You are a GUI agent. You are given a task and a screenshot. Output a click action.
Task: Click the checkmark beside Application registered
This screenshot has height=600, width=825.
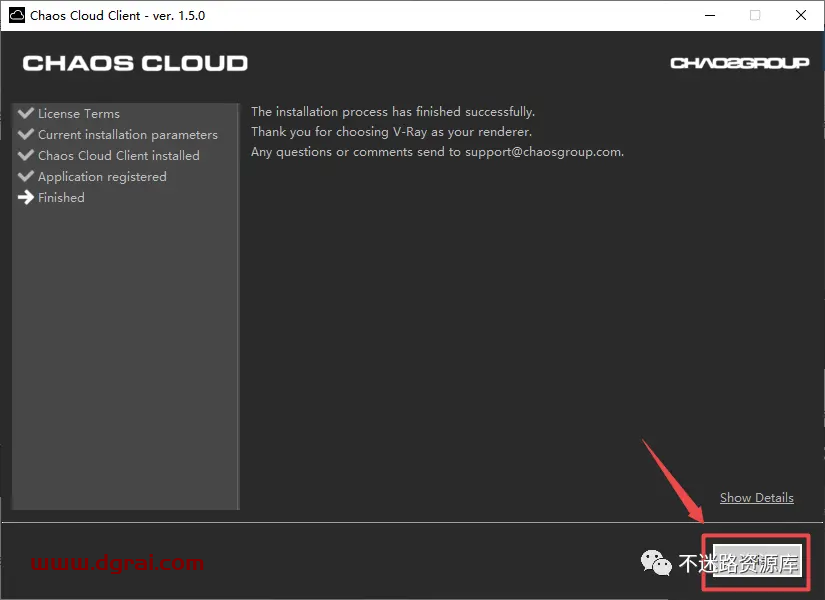26,176
